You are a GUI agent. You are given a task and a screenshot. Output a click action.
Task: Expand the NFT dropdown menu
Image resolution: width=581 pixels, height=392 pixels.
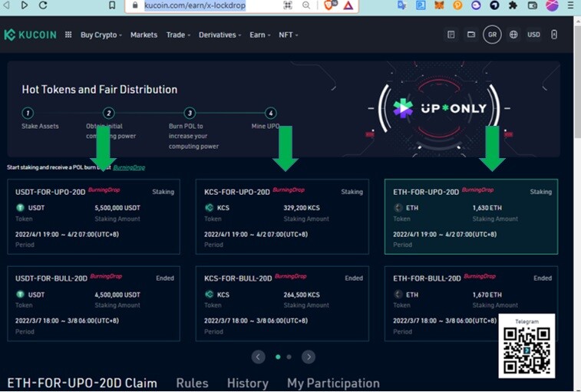(289, 35)
